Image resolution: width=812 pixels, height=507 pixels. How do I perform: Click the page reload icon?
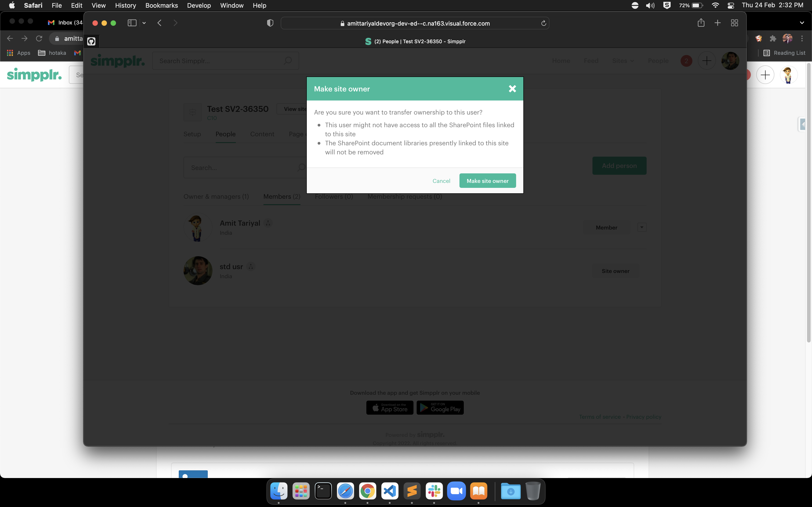tap(543, 23)
